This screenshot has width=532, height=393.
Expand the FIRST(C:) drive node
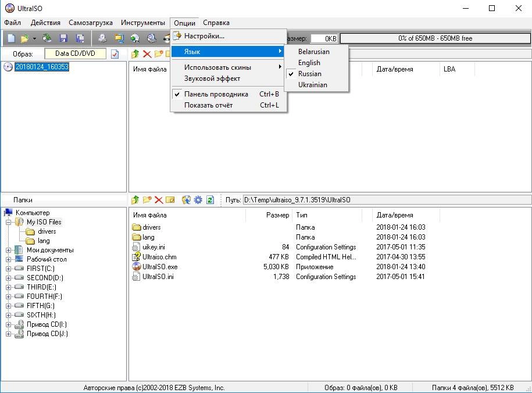pos(9,269)
